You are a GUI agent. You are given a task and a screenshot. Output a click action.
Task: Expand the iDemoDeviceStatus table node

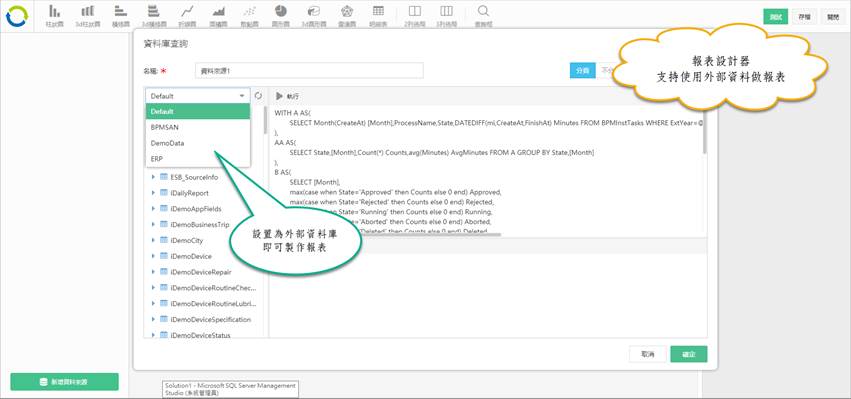point(154,335)
